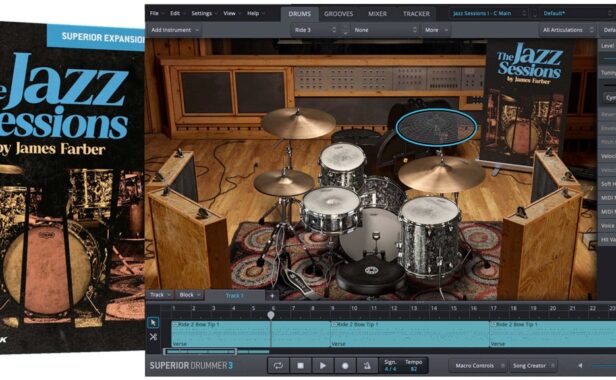Switch to the MIXER tab
Viewport: 616px width, 380px height.
(x=378, y=14)
